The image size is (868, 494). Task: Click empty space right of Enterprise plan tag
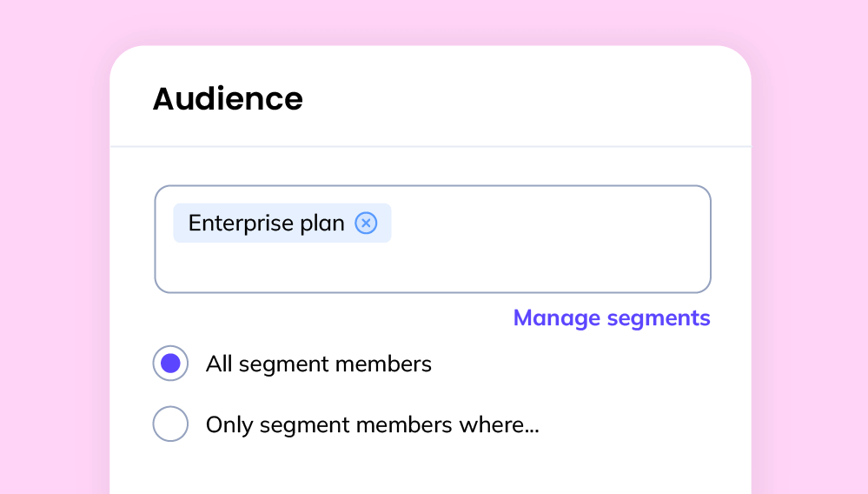pos(547,224)
